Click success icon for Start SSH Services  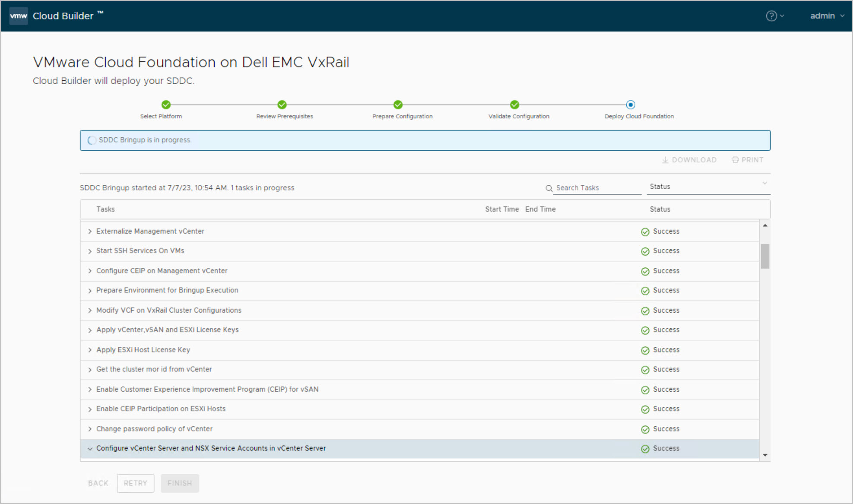645,251
